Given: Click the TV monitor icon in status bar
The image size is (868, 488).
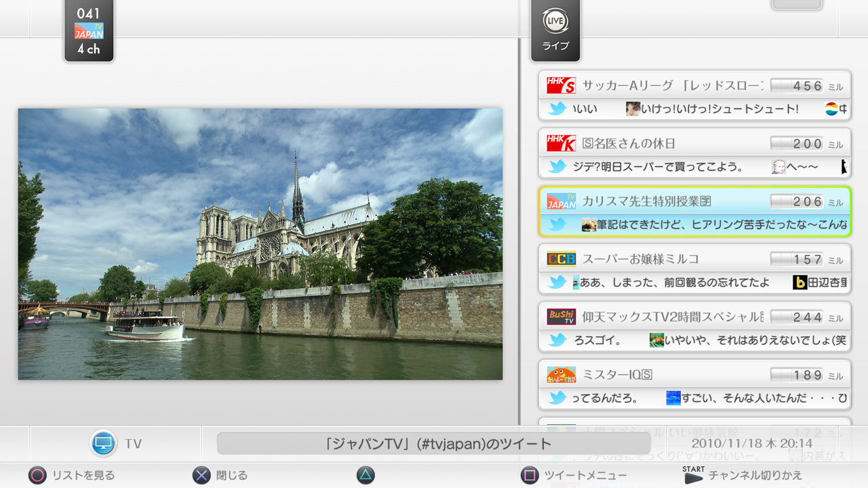Looking at the screenshot, I should pos(103,443).
